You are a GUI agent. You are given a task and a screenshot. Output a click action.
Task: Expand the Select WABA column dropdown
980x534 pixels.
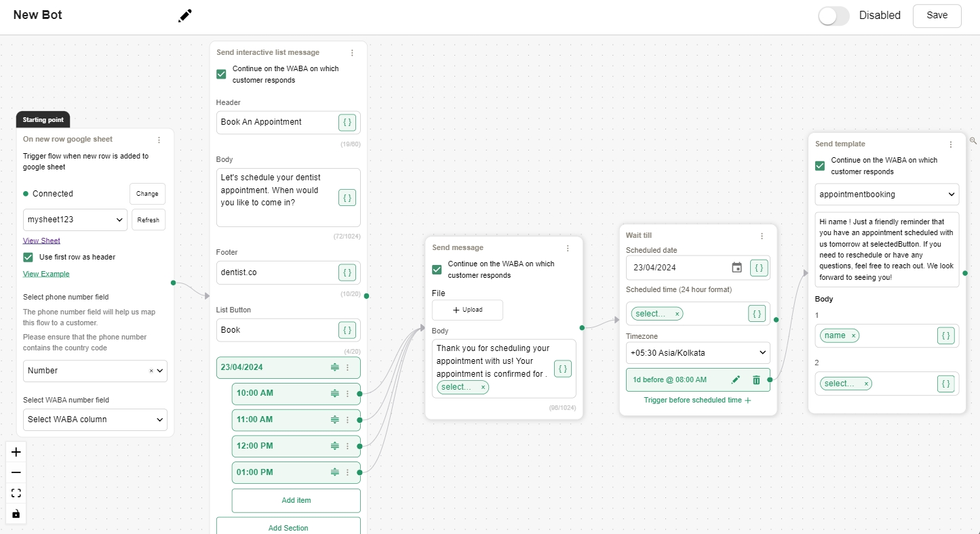[95, 419]
